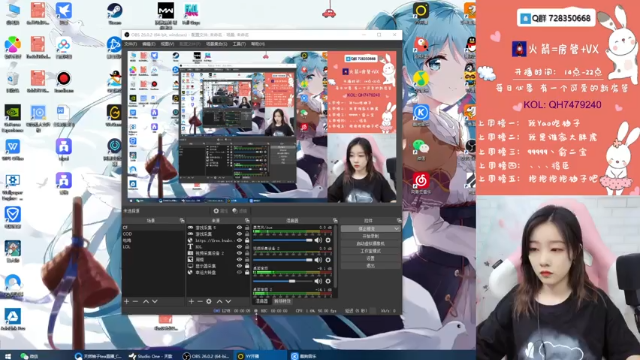The width and height of the screenshot is (640, 360).
Task: Enable 工作室模式 studio mode
Action: [370, 251]
